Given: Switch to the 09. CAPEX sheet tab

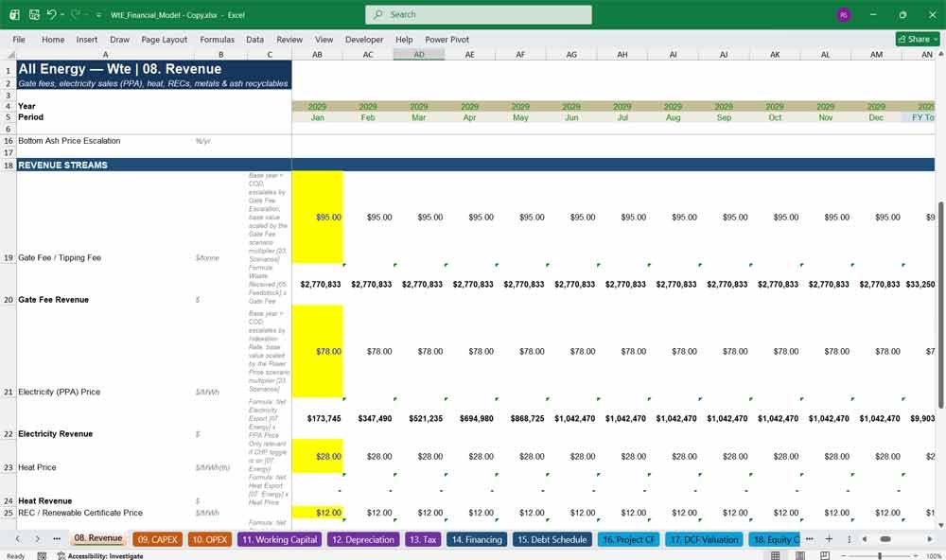Looking at the screenshot, I should coord(157,539).
